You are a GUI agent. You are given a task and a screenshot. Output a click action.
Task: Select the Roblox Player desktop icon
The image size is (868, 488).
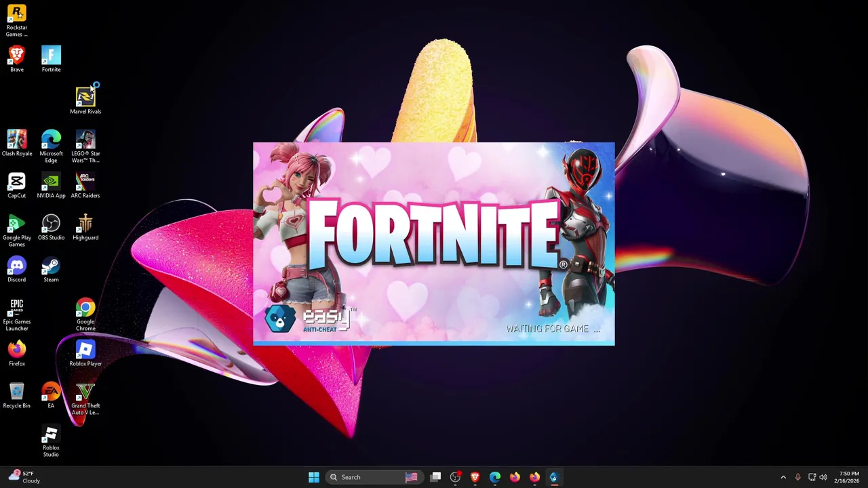point(85,353)
